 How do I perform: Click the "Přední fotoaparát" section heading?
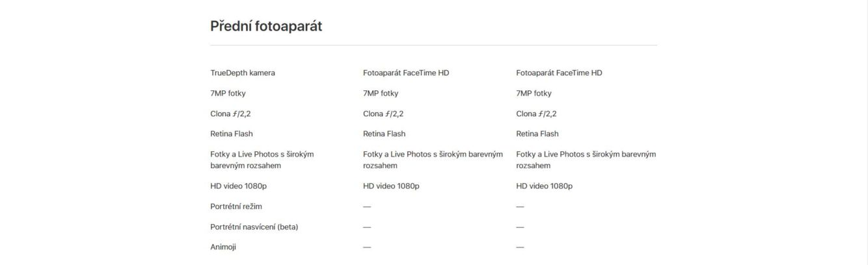(x=266, y=26)
